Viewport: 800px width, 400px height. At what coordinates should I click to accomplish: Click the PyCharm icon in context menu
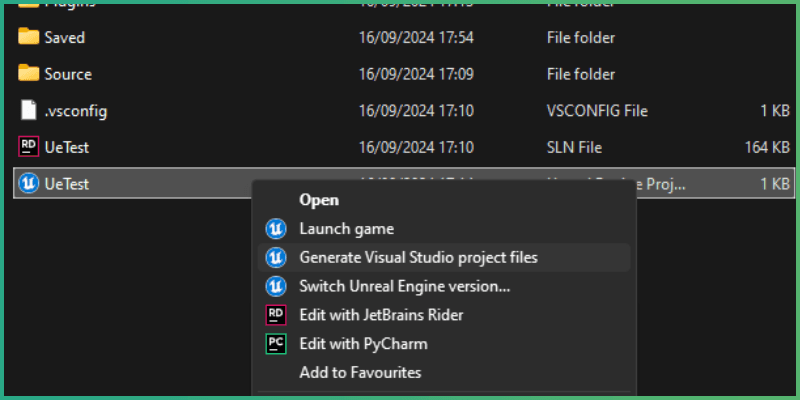276,344
